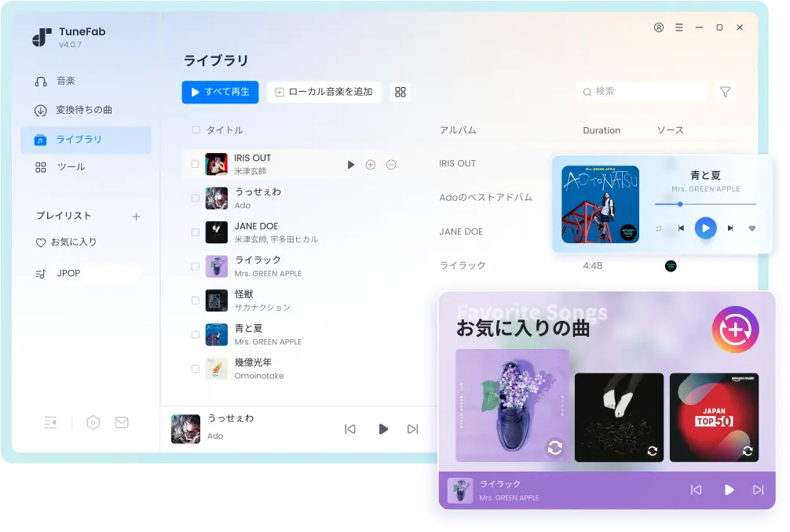This screenshot has height=532, width=790.
Task: Open the playback queue icon near the gear
Action: click(x=50, y=422)
